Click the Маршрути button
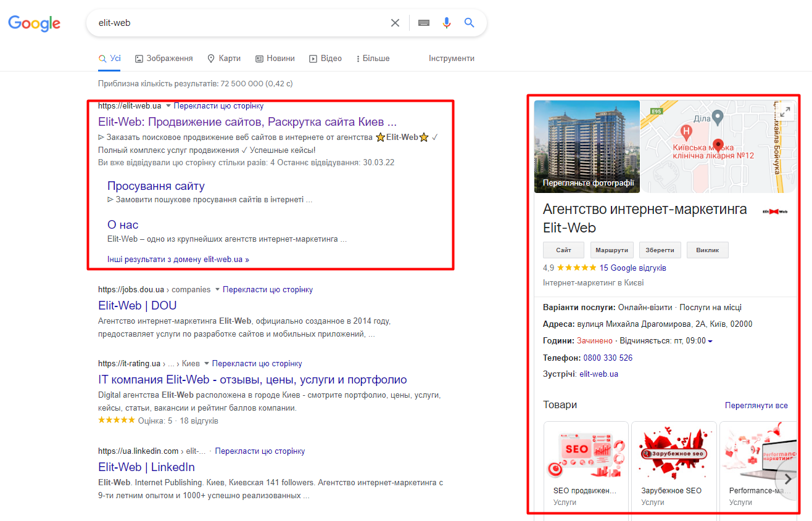Screen dimensions: 812x521 click(x=612, y=250)
